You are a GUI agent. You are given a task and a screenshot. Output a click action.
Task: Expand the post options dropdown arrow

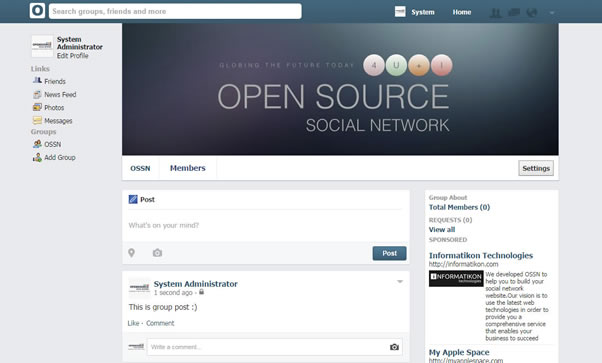(400, 282)
